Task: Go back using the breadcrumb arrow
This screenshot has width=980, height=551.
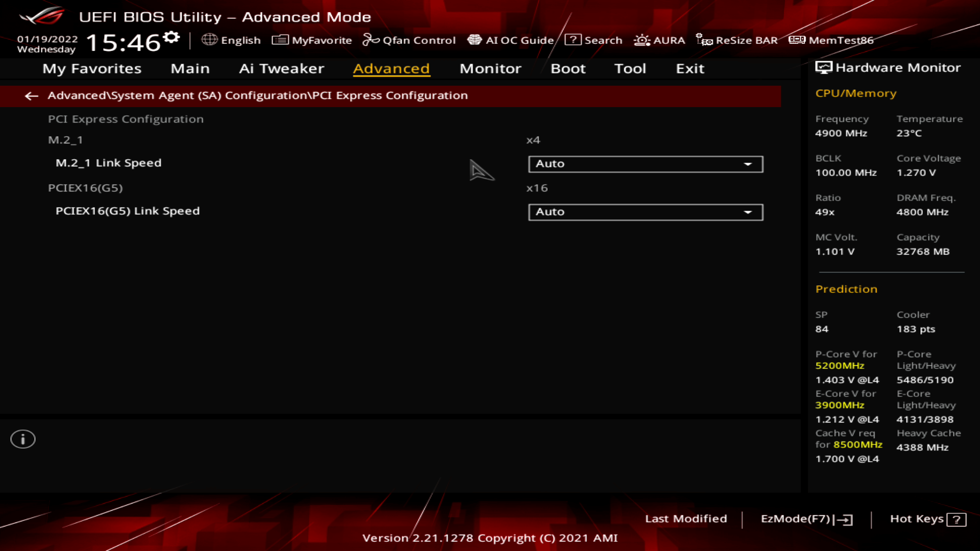Action: (32, 96)
